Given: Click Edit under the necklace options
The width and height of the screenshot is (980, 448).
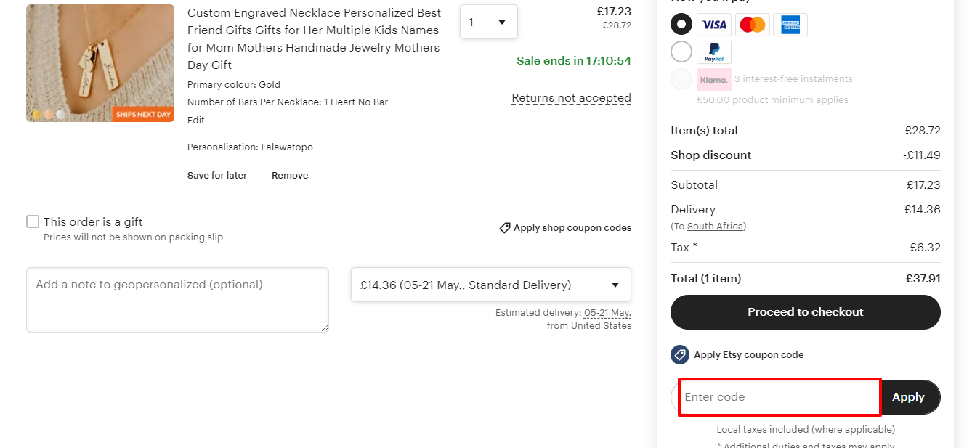Looking at the screenshot, I should tap(196, 121).
